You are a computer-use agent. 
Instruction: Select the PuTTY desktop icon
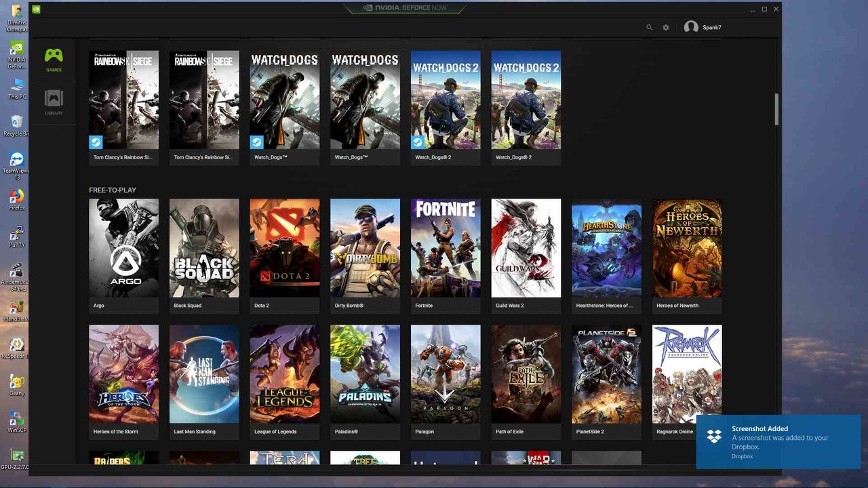(16, 237)
